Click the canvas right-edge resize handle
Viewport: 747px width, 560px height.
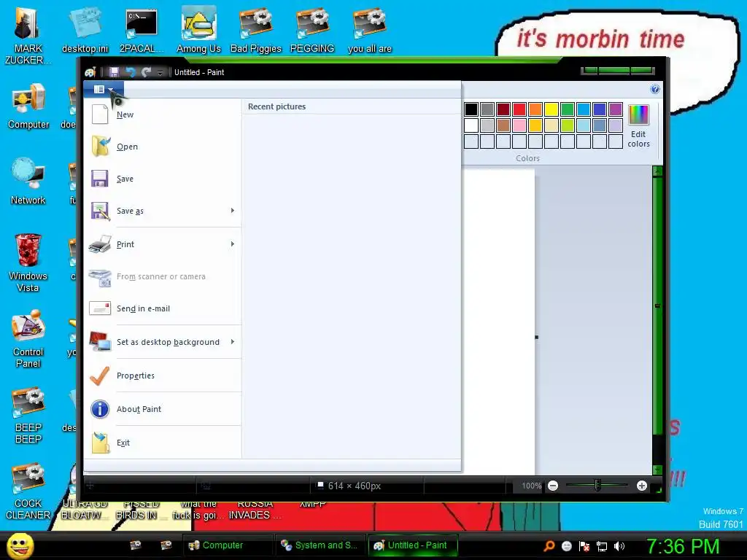pos(536,337)
